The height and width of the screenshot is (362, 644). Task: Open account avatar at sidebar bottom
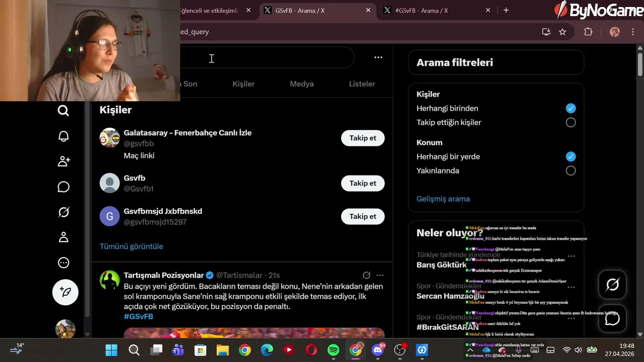(65, 329)
